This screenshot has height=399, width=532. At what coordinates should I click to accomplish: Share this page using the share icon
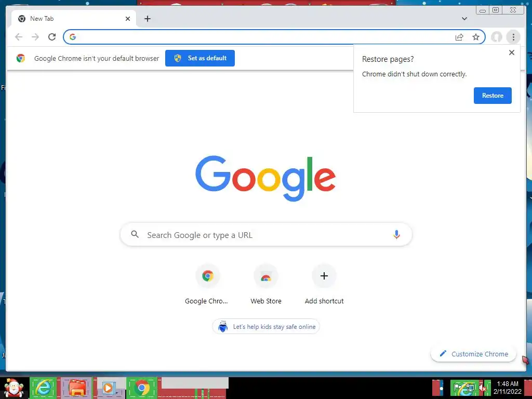click(459, 37)
